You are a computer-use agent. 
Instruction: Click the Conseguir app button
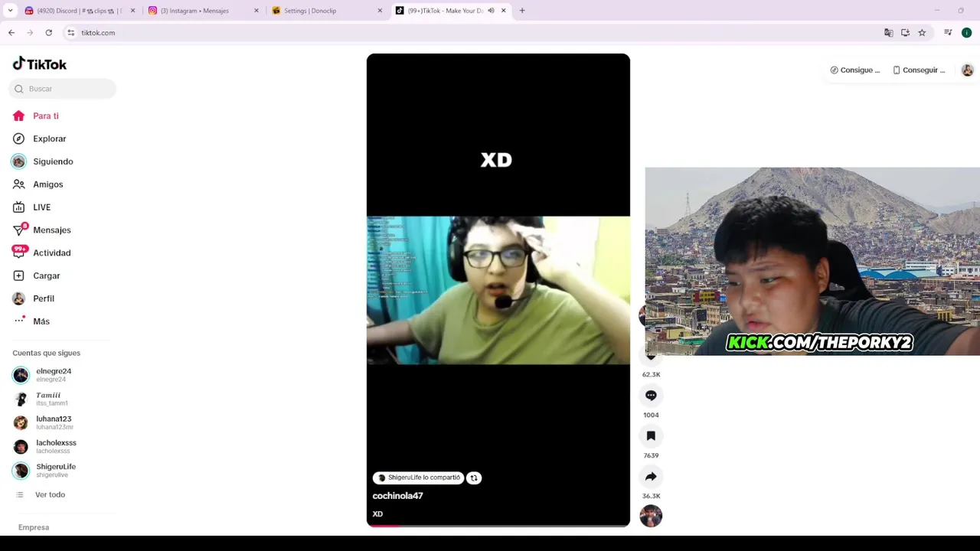919,70
